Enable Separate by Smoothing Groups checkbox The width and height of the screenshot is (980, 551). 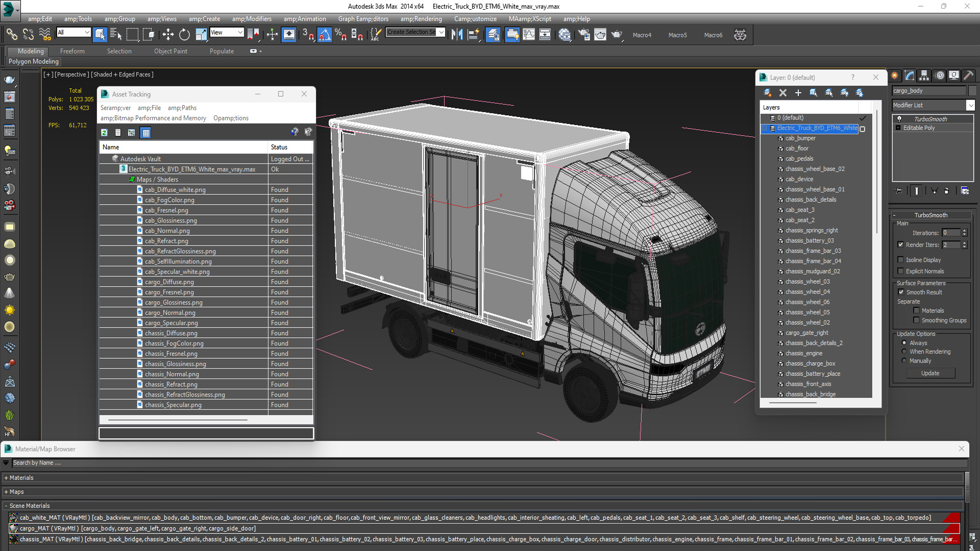point(916,320)
